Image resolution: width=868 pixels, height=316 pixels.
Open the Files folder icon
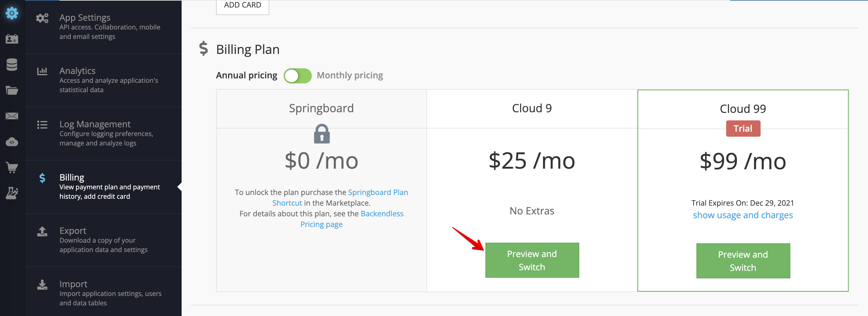click(12, 90)
